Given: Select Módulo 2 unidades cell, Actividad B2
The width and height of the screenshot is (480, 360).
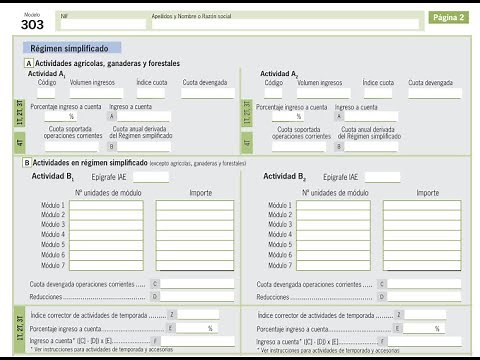Looking at the screenshot, I should click(x=333, y=215).
